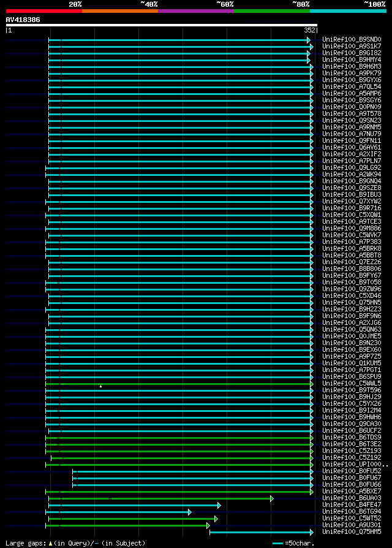Select the UniRef100_Q75HN5 label
Screen dimensions: 392x548
tap(352, 302)
